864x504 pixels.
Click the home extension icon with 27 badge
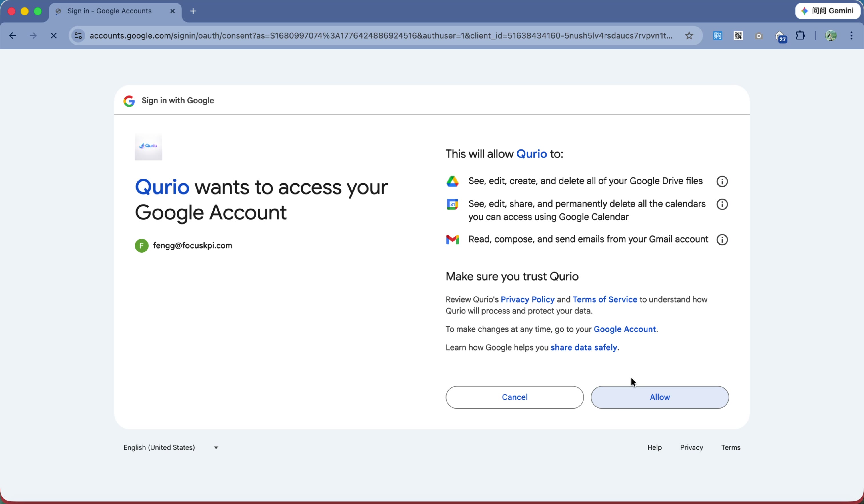[781, 36]
